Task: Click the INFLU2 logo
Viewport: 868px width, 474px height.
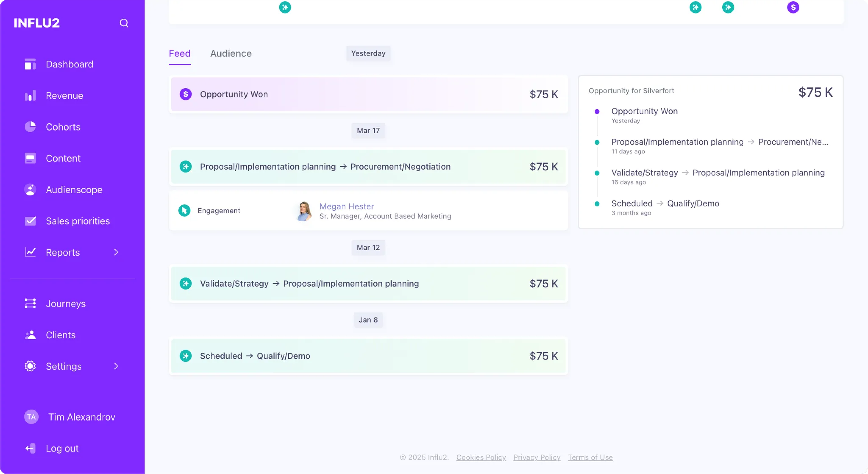Action: [37, 23]
